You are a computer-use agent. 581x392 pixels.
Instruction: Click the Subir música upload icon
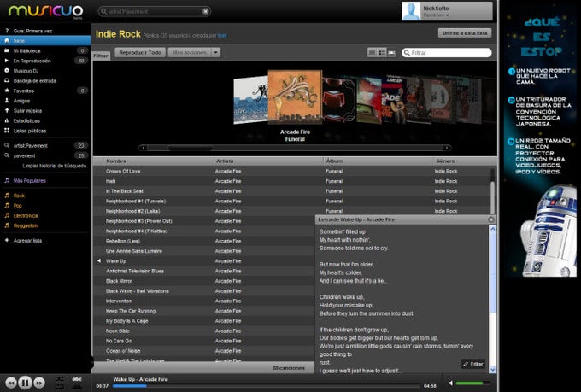click(x=7, y=110)
